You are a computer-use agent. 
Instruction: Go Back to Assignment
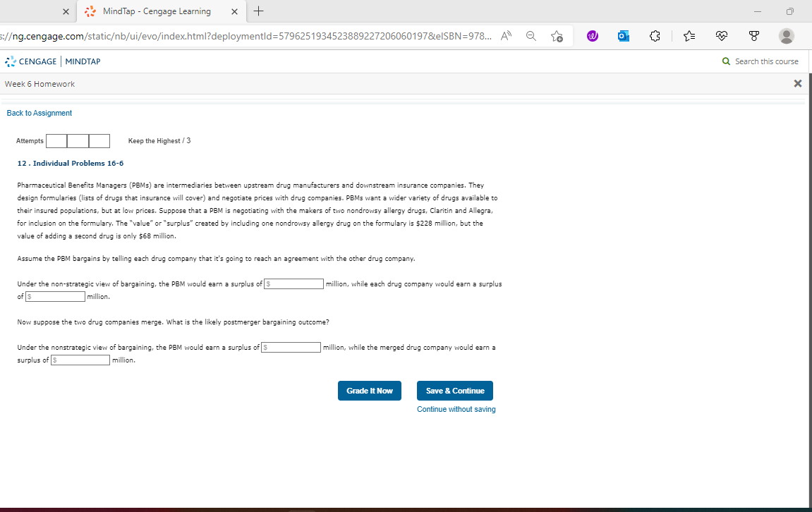(x=39, y=113)
